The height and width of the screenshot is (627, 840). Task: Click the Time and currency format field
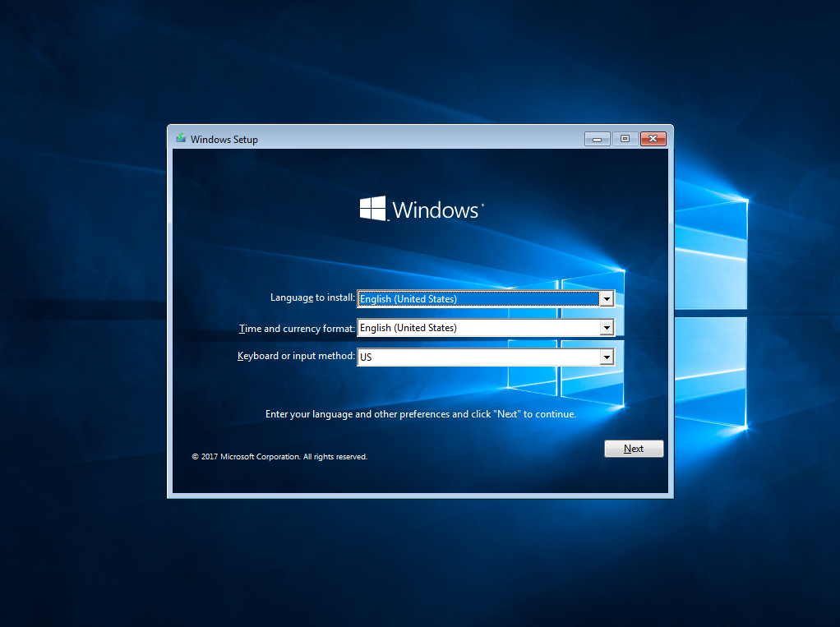[x=486, y=328]
